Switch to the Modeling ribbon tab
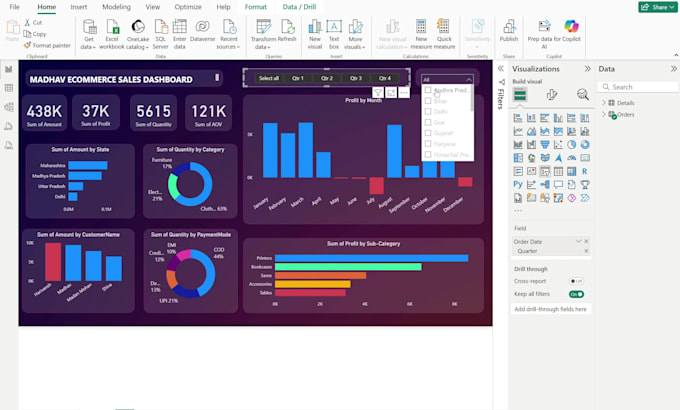680x410 pixels. coord(116,7)
